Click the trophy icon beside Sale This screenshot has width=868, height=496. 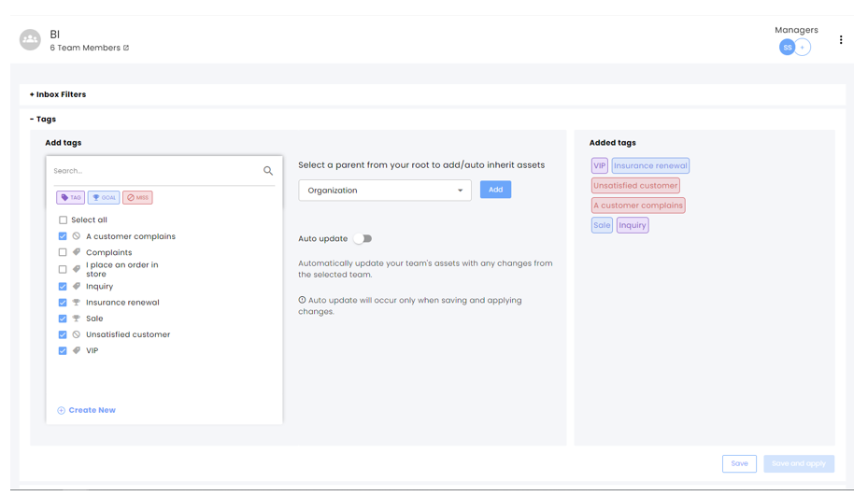(x=77, y=319)
